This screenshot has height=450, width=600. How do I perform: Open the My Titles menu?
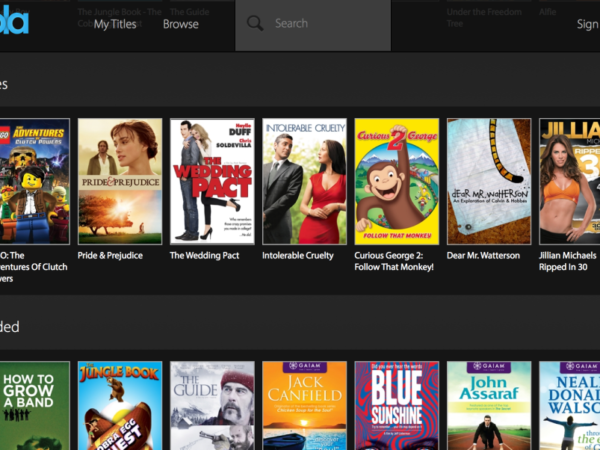(115, 24)
